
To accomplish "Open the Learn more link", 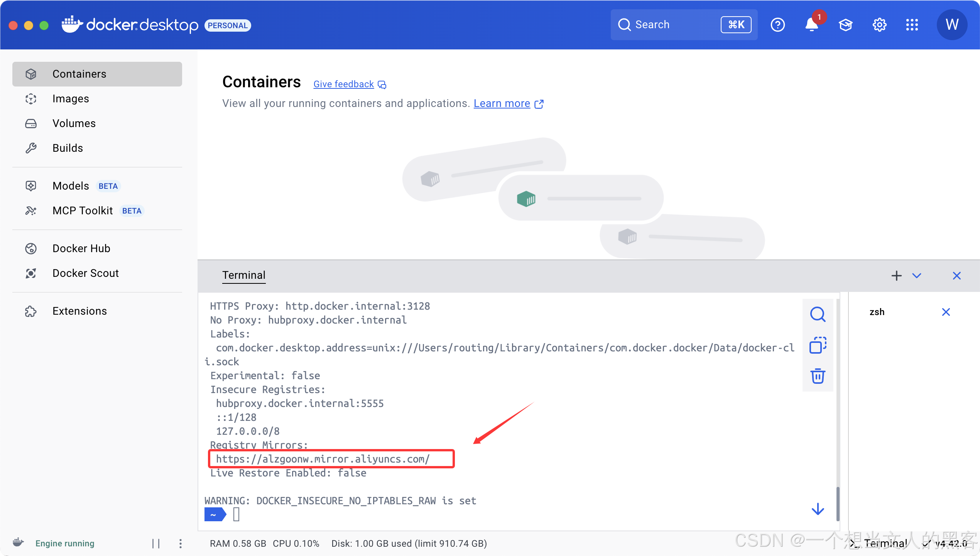I will [502, 103].
